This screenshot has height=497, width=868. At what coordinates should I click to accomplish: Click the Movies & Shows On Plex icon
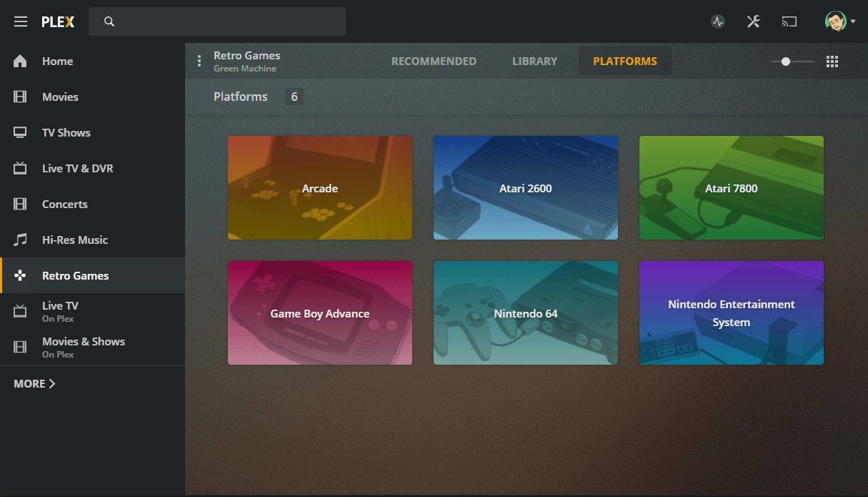(20, 347)
